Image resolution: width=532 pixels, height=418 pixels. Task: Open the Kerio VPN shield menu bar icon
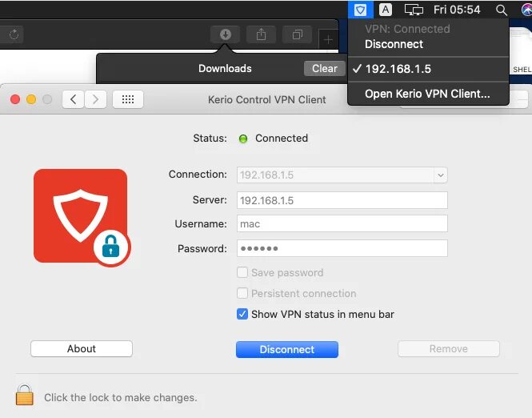coord(360,10)
